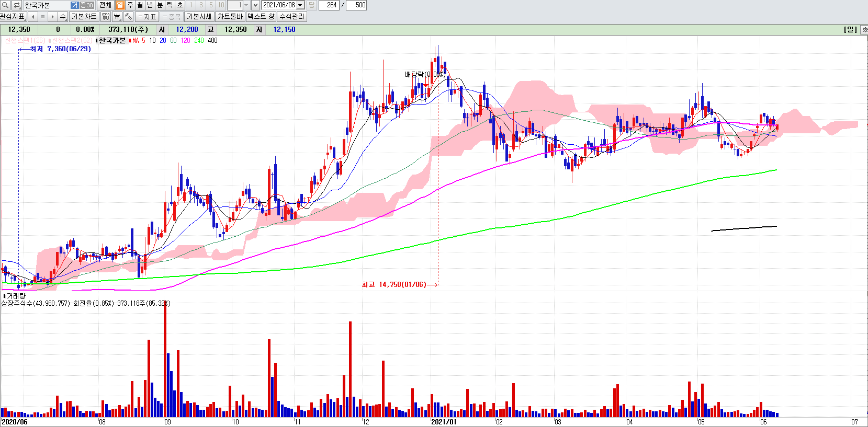Screen dimensions: 868x427
Task: Select the interval 3 preset button
Action: click(201, 5)
